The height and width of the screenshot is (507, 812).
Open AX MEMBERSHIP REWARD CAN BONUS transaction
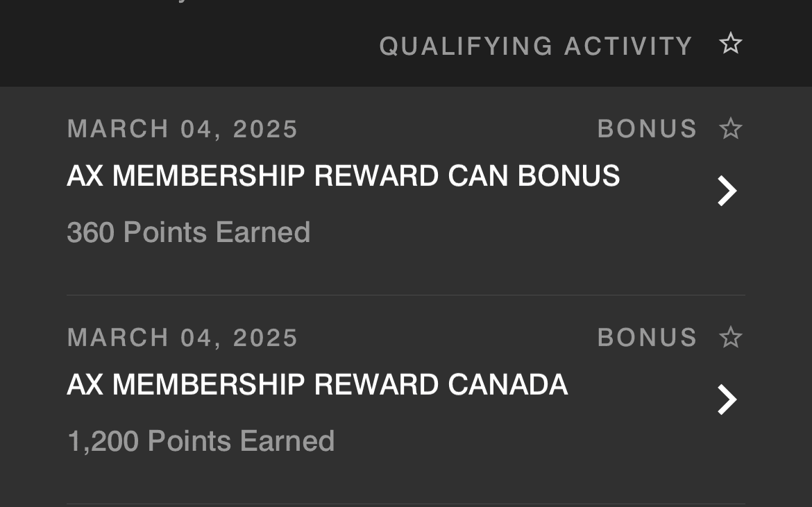343,175
